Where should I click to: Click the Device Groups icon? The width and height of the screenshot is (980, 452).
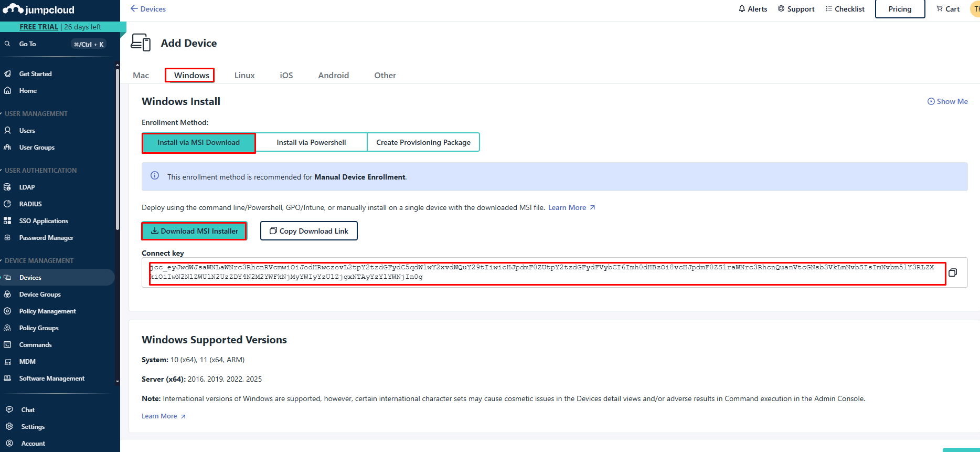pos(7,295)
